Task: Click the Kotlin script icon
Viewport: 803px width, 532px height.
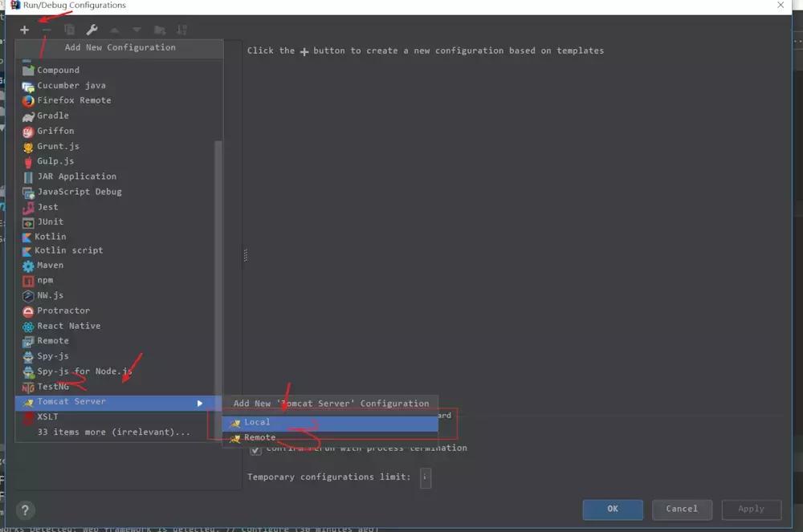Action: pyautogui.click(x=27, y=251)
